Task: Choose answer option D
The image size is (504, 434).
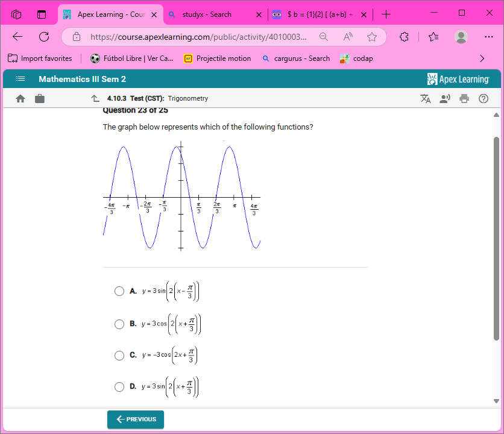Action: pos(119,386)
